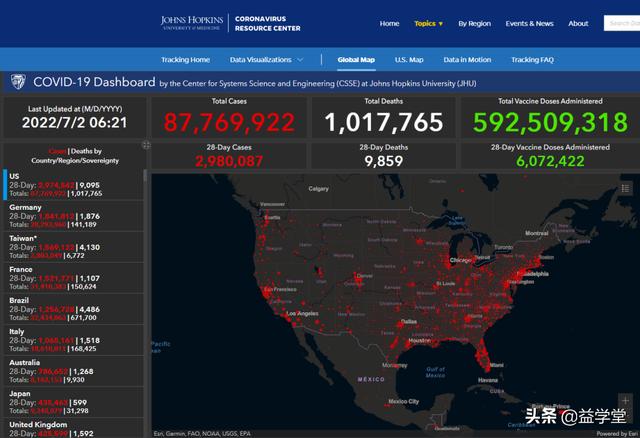Select the Japan row in country list
This screenshot has height=438, width=640.
tap(73, 402)
